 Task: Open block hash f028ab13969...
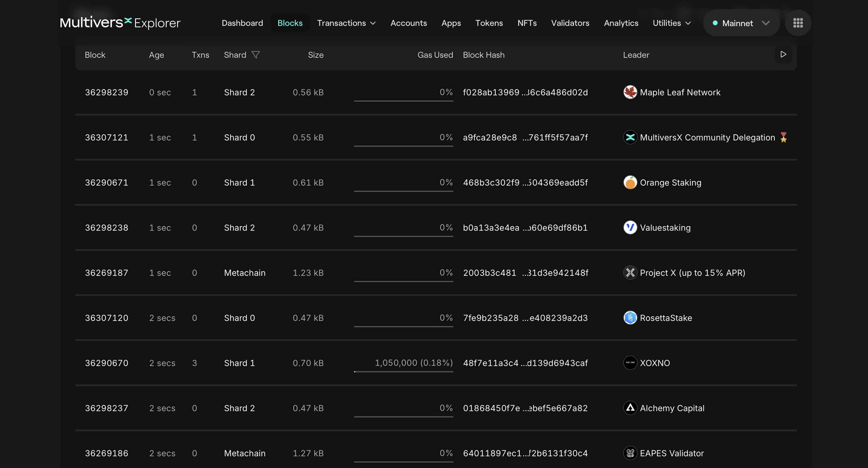pos(525,92)
